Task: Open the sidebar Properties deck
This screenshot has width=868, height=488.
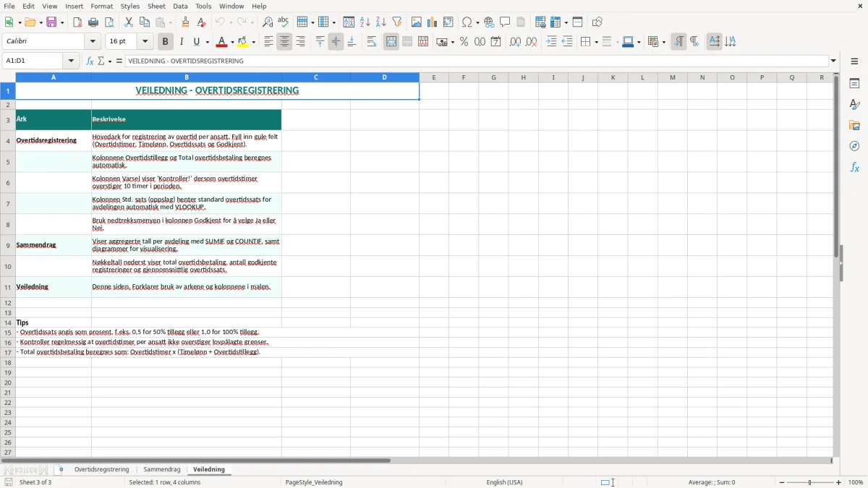Action: coord(854,84)
